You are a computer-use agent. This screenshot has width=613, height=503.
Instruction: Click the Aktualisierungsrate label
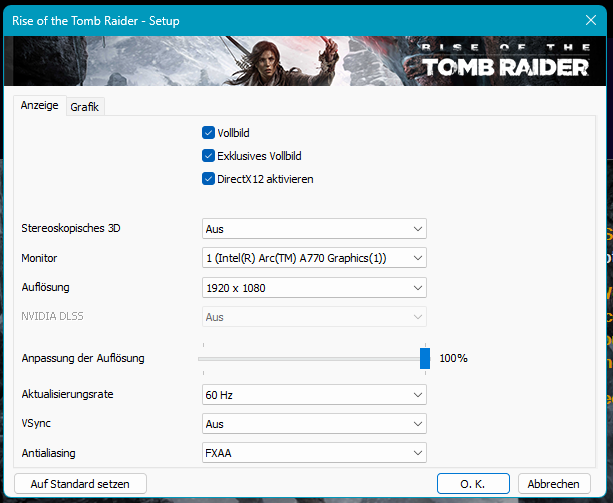[x=67, y=394]
